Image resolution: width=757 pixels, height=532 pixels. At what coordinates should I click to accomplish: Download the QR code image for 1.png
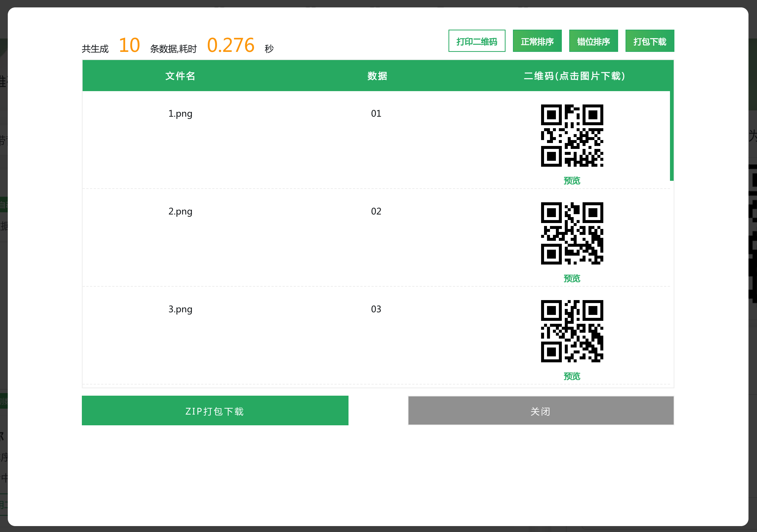coord(572,136)
